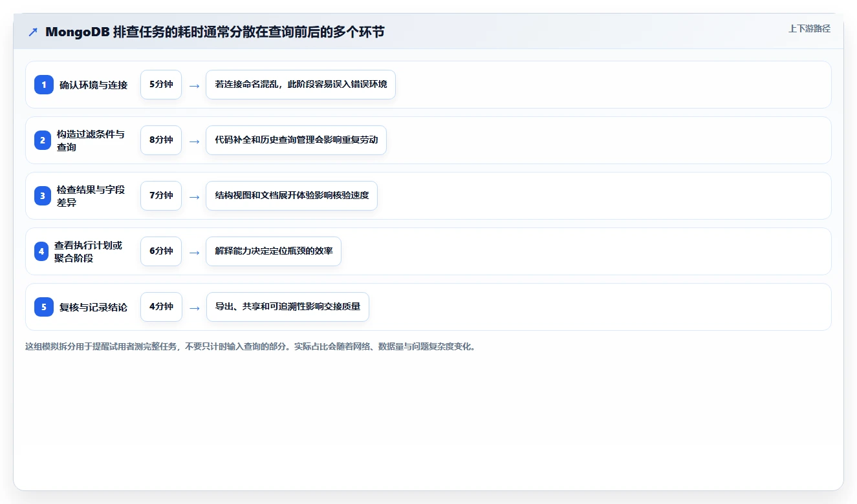Select the 查看执行计划或聚合阶段 step label
Screen dimensions: 857x504
coord(88,251)
